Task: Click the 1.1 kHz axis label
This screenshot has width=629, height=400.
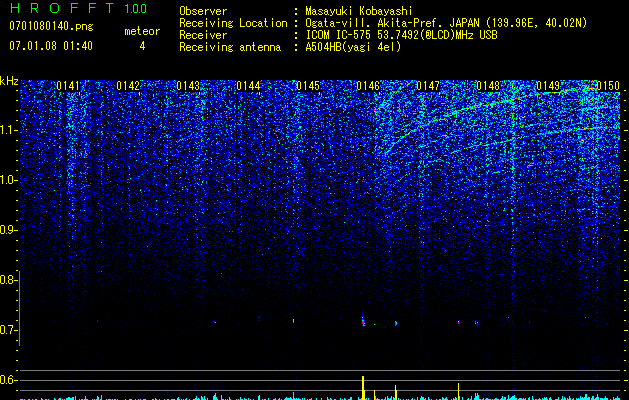Action: (8, 130)
